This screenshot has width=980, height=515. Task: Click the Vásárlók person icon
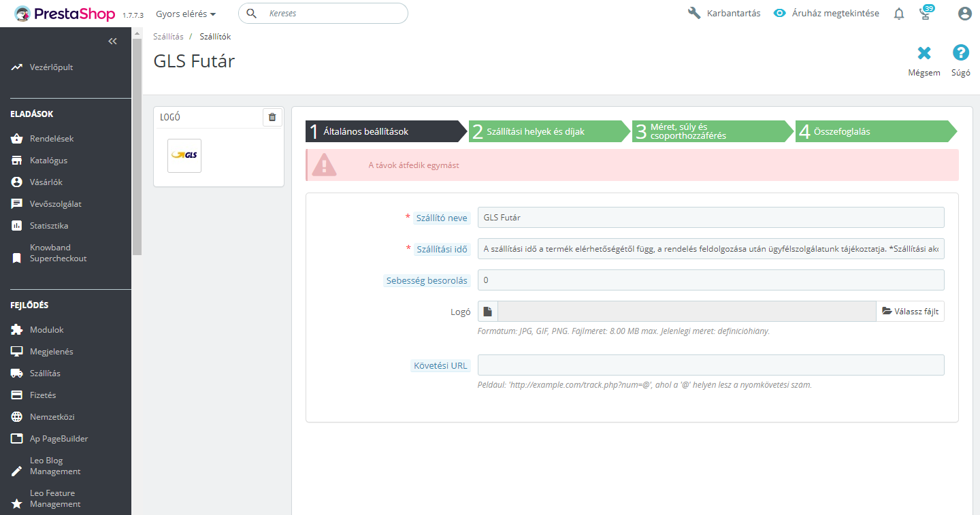(x=16, y=182)
